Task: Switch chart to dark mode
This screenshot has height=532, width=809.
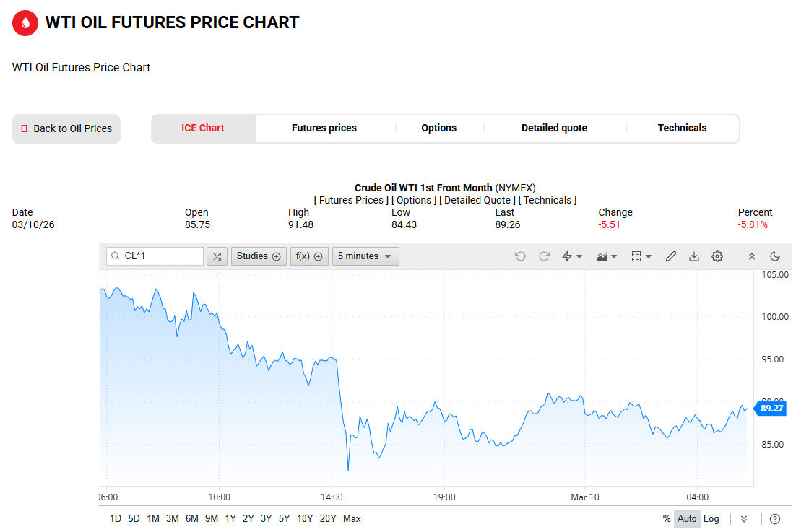Action: coord(775,256)
